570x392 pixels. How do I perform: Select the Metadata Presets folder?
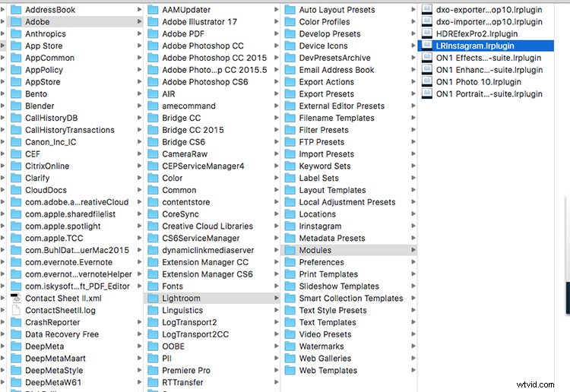click(331, 239)
